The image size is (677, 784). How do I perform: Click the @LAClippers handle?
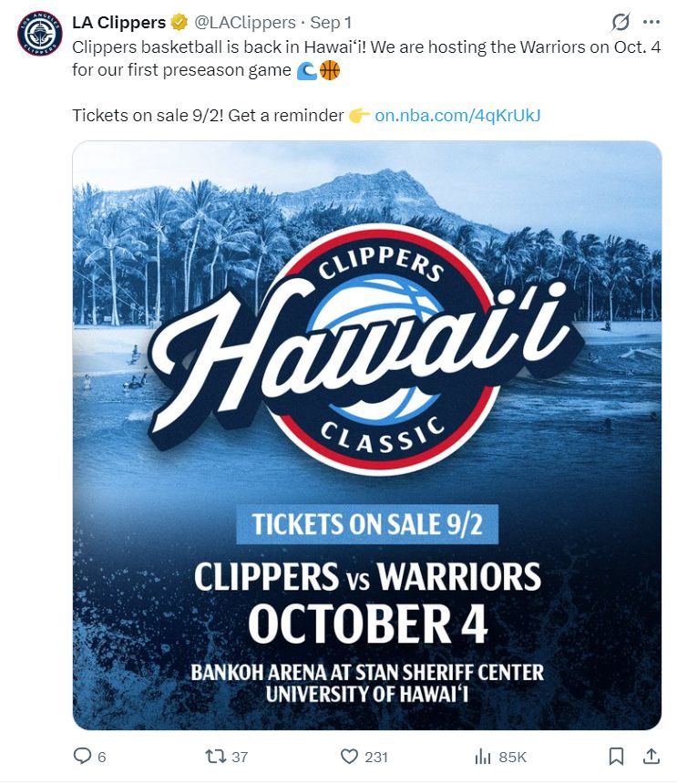point(245,23)
